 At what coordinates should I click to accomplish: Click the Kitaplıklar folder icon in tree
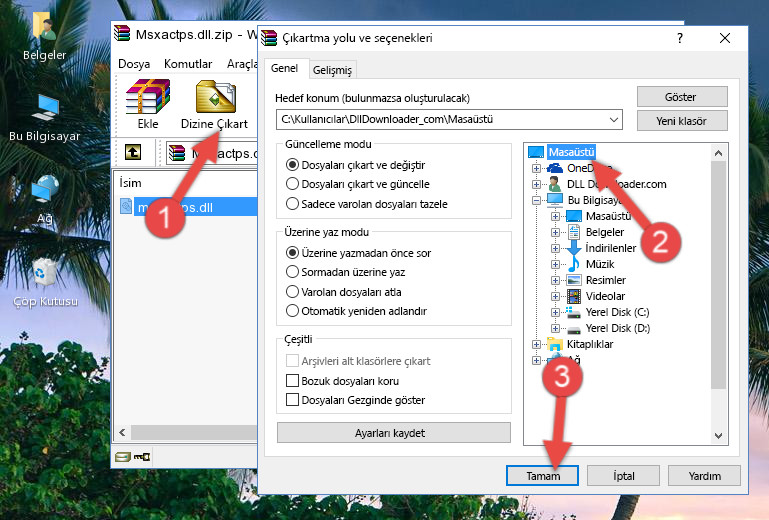(x=555, y=344)
